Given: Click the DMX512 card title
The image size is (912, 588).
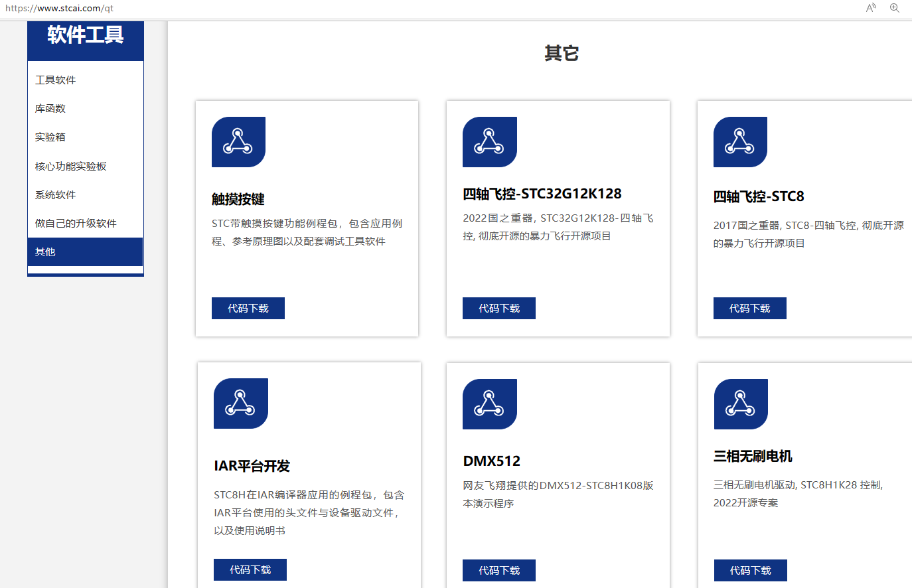Looking at the screenshot, I should (492, 461).
